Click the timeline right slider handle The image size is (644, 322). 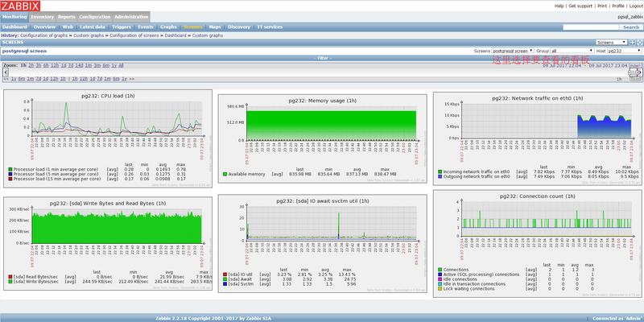click(x=634, y=72)
